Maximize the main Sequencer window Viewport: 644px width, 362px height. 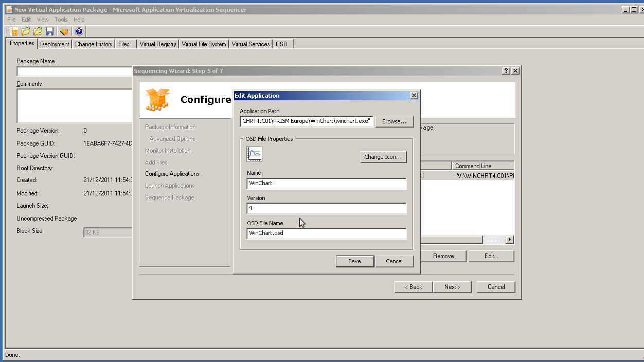coord(634,9)
